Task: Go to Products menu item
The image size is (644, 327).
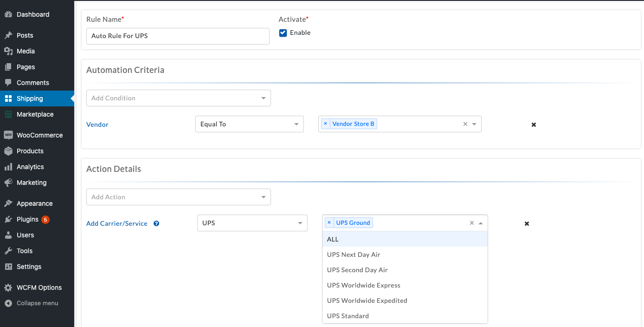Action: 30,151
